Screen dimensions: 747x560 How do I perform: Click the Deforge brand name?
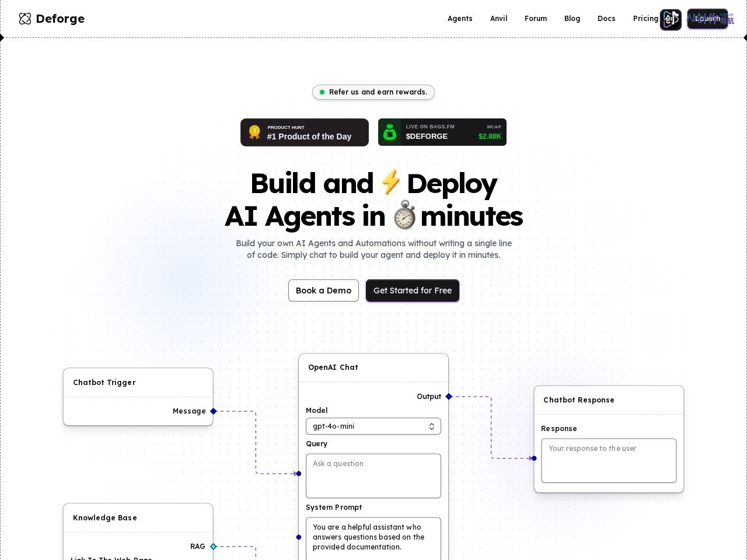(60, 19)
